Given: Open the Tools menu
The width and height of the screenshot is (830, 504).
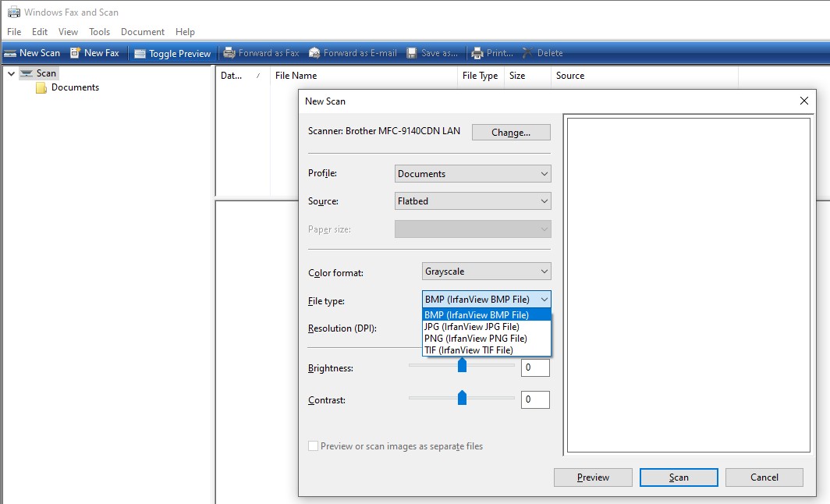Looking at the screenshot, I should tap(99, 32).
